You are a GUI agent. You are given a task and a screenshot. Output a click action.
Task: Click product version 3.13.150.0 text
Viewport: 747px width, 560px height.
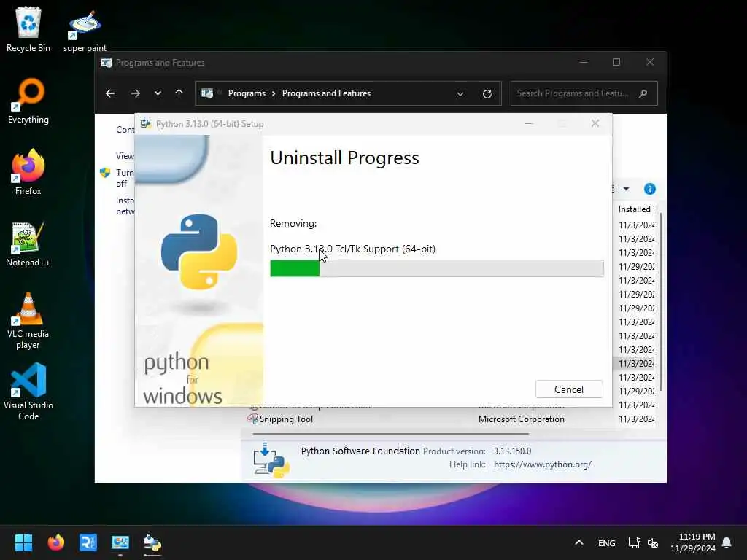[x=512, y=451]
